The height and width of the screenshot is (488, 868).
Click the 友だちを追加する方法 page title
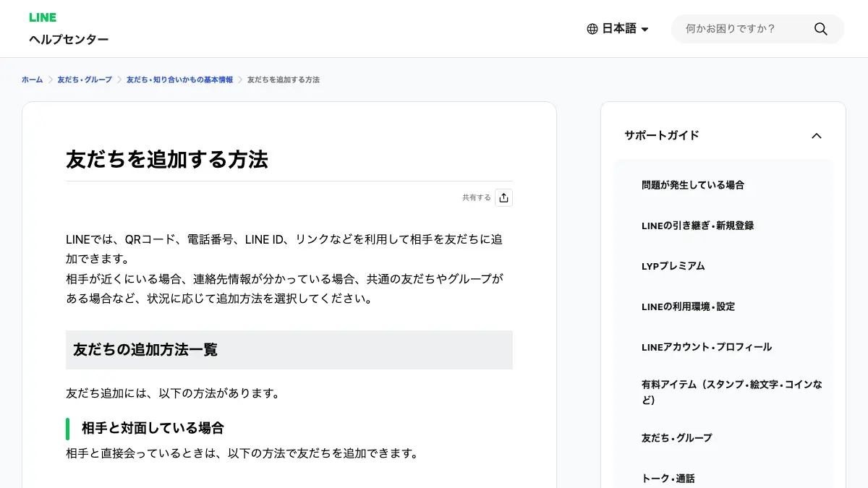pyautogui.click(x=167, y=159)
